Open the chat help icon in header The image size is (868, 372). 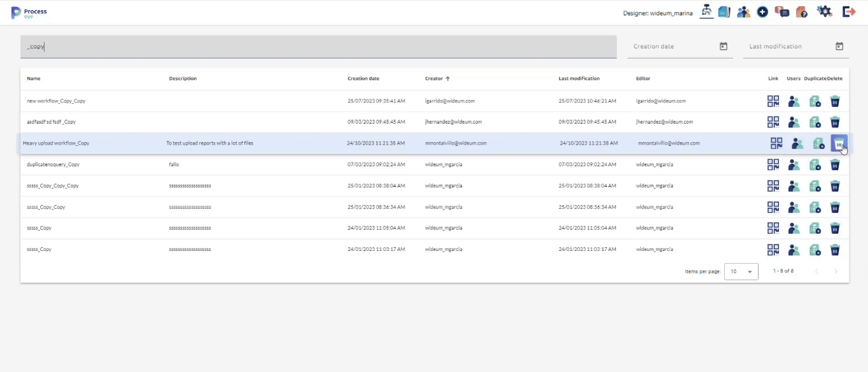782,11
